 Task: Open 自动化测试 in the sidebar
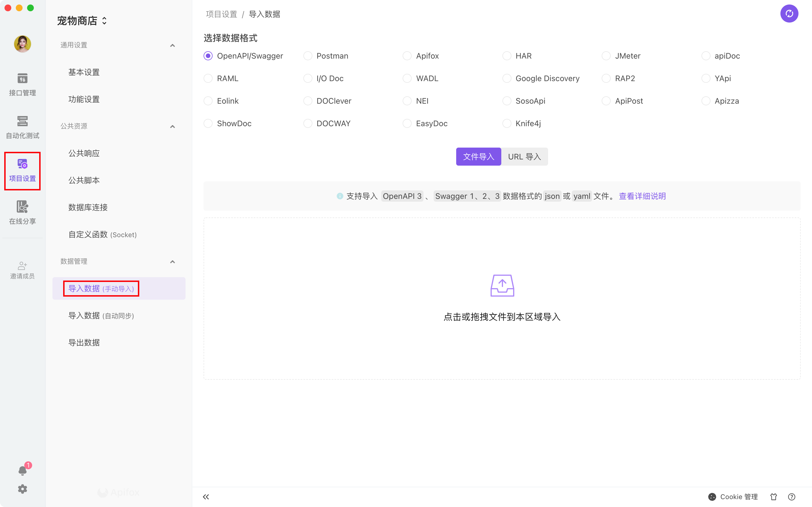coord(22,127)
